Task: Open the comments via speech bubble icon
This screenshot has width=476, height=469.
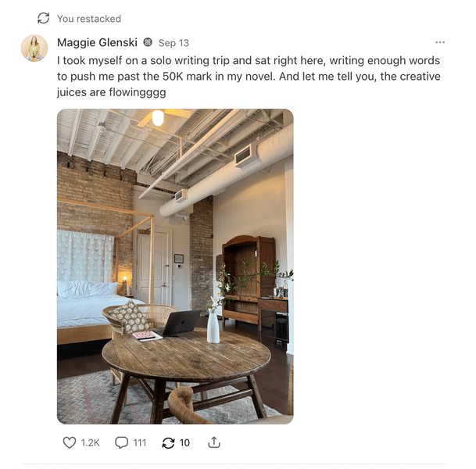Action: click(121, 442)
